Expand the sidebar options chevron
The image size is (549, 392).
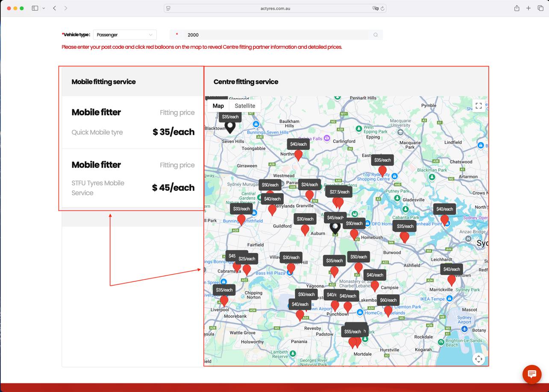[44, 8]
